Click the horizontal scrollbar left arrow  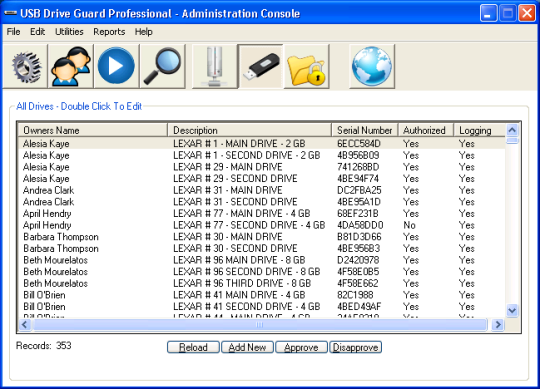25,325
